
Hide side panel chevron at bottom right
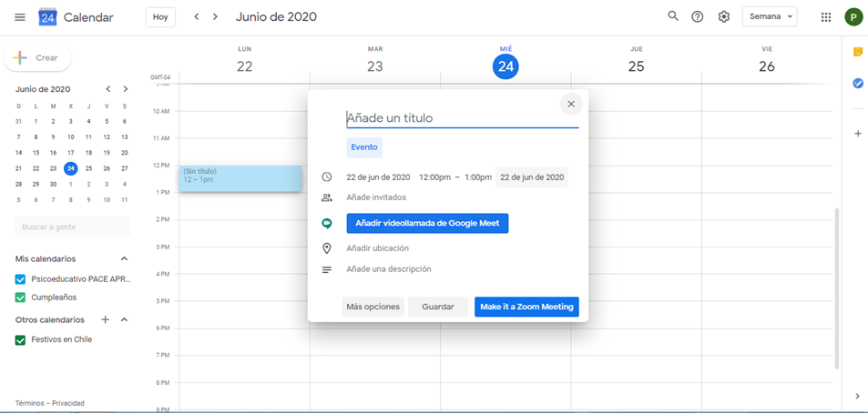coord(858,396)
